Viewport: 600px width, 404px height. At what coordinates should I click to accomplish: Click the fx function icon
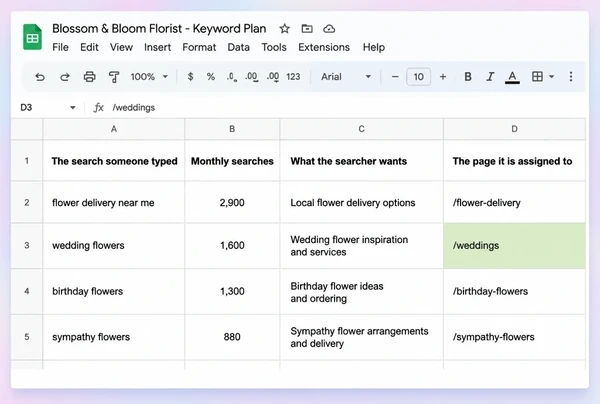click(x=99, y=108)
